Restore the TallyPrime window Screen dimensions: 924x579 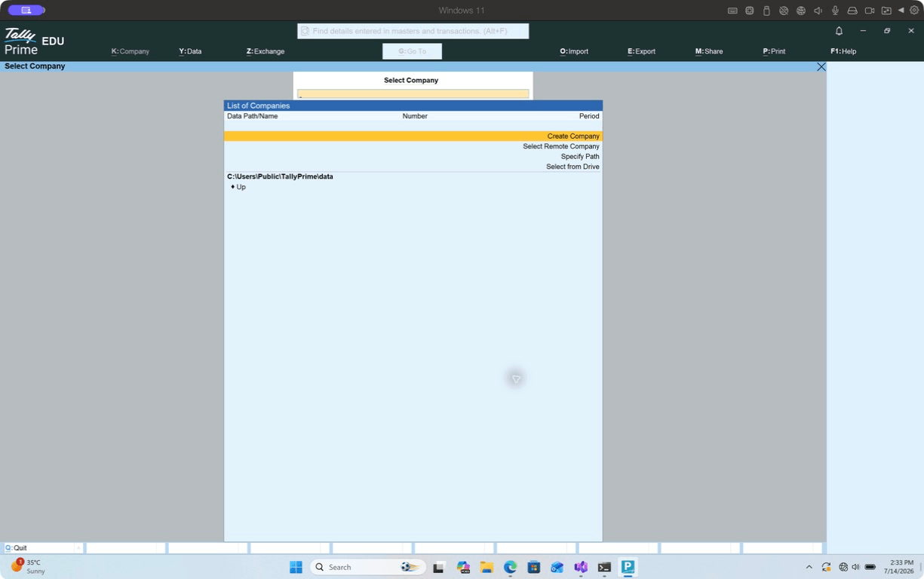[x=887, y=31]
